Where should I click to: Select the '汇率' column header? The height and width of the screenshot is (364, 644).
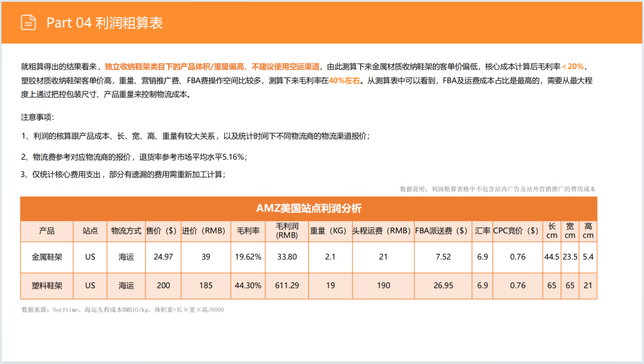tap(482, 231)
